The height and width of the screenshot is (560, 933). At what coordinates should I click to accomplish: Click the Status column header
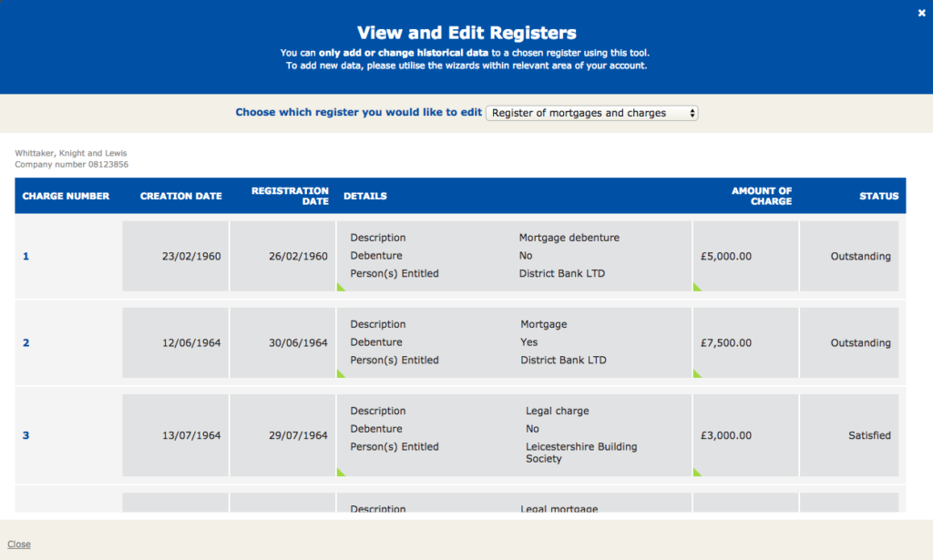coord(878,196)
